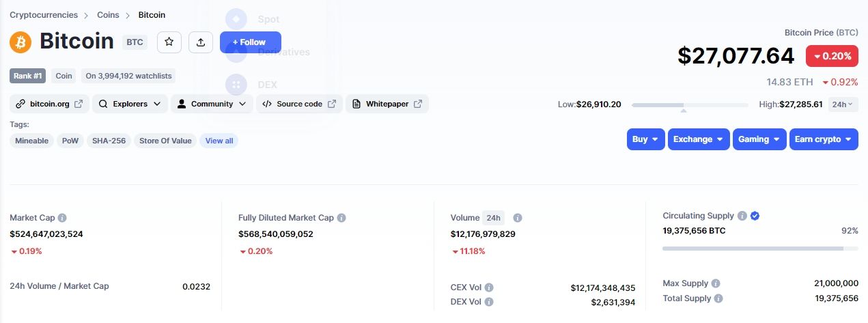868x323 pixels.
Task: Click the info icon next to CEX Vol
Action: [x=489, y=287]
